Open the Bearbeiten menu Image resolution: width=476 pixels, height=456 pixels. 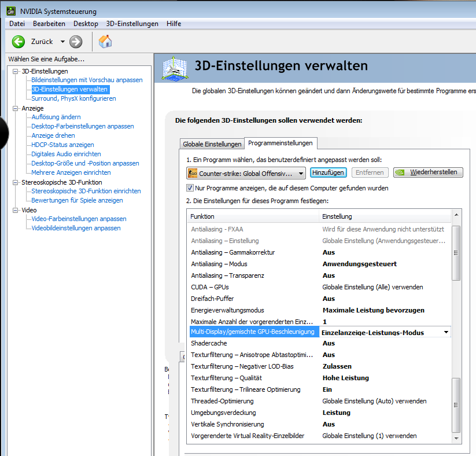[49, 24]
